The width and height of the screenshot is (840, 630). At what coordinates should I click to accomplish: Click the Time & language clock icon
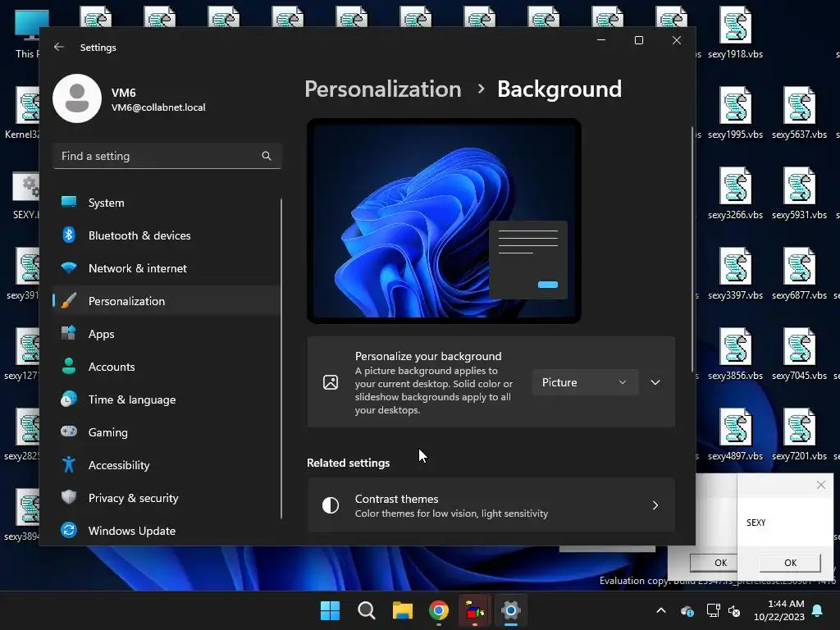(69, 399)
